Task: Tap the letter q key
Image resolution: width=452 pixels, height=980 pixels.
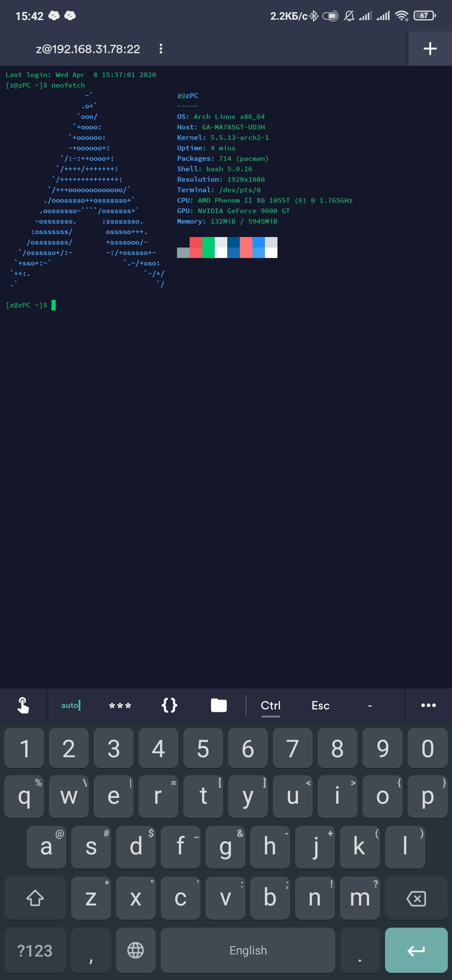Action: (24, 796)
